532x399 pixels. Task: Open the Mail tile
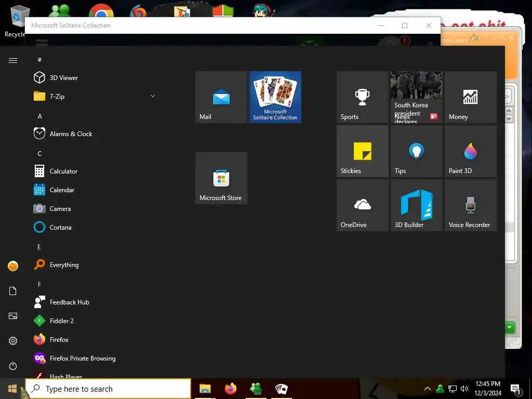click(x=221, y=97)
